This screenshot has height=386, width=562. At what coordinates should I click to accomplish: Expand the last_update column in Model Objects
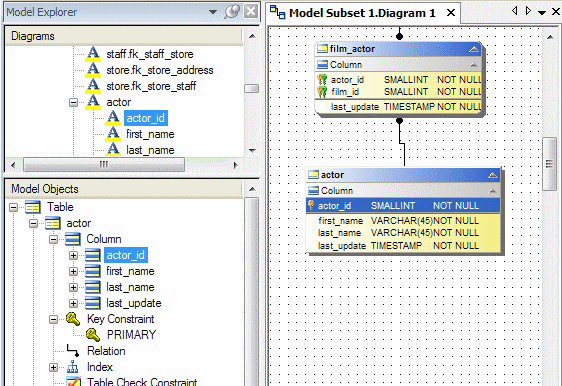[73, 304]
